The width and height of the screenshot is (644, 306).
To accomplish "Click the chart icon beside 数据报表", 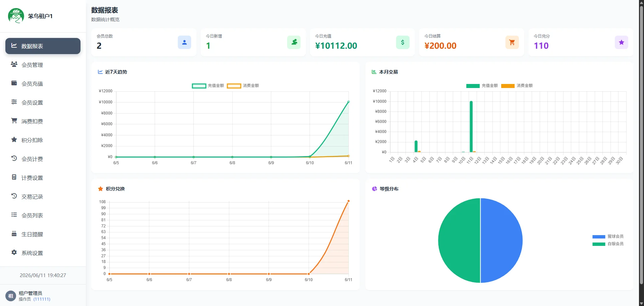I will (x=14, y=45).
